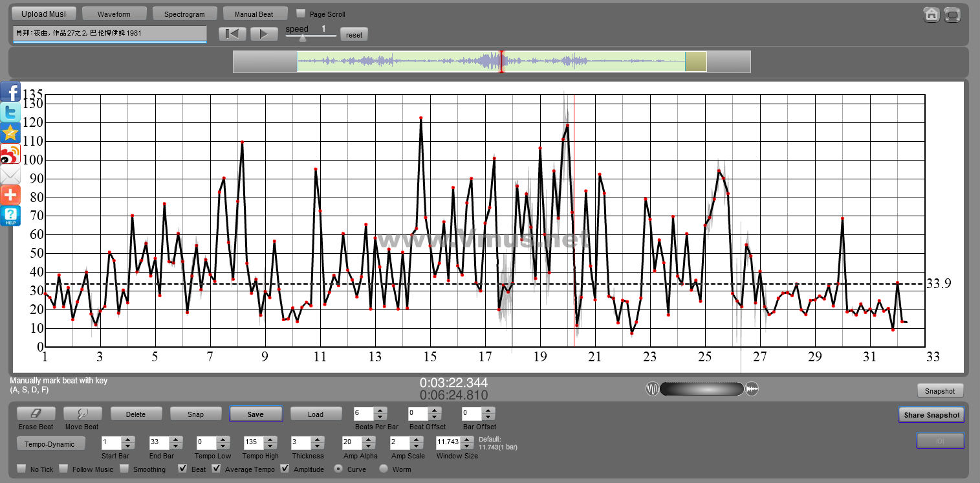Uncheck the Average Tempo checkbox
980x483 pixels.
click(216, 469)
